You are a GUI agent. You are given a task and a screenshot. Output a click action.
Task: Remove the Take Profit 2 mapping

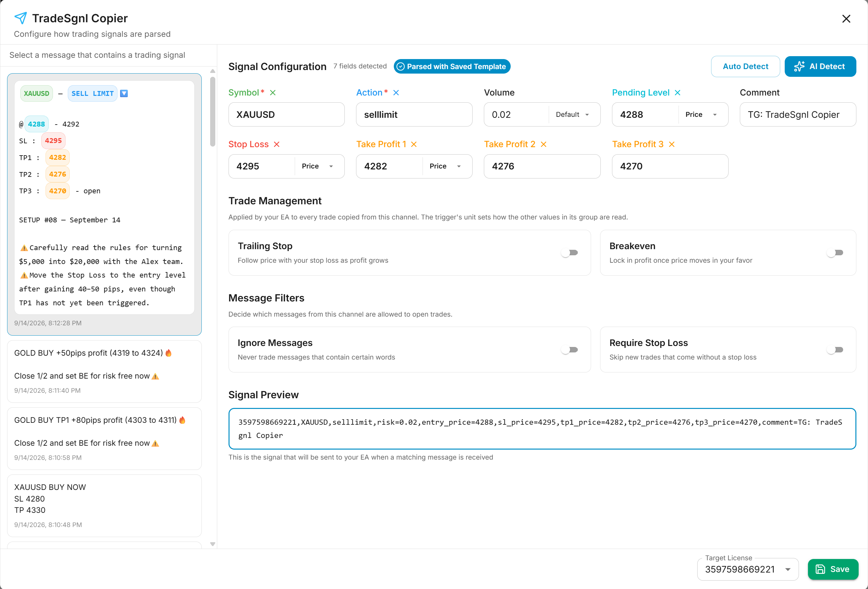[544, 144]
